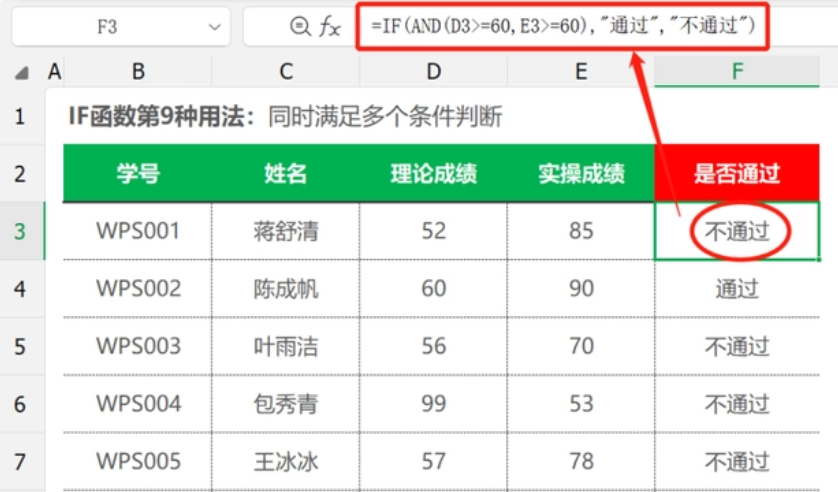
Task: Click the green 学号 header cell
Action: click(x=138, y=174)
